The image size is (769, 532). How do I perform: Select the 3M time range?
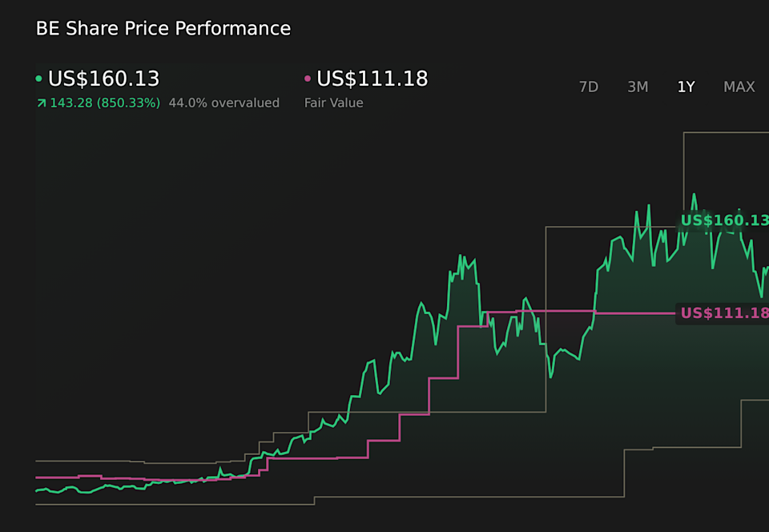point(638,87)
